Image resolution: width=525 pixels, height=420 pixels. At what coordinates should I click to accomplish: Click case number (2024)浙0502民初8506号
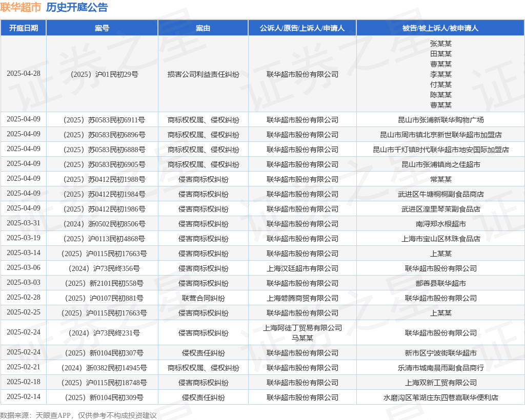pyautogui.click(x=104, y=224)
